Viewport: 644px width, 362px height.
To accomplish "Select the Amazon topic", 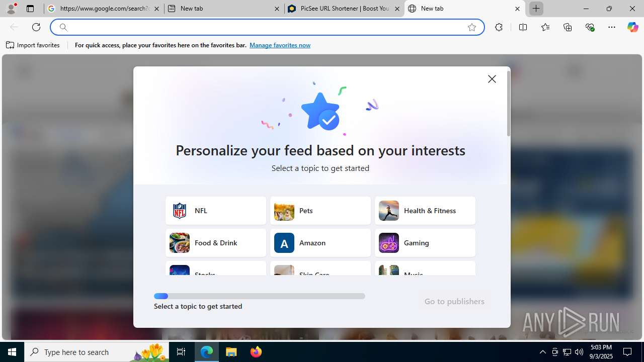I will [x=320, y=243].
